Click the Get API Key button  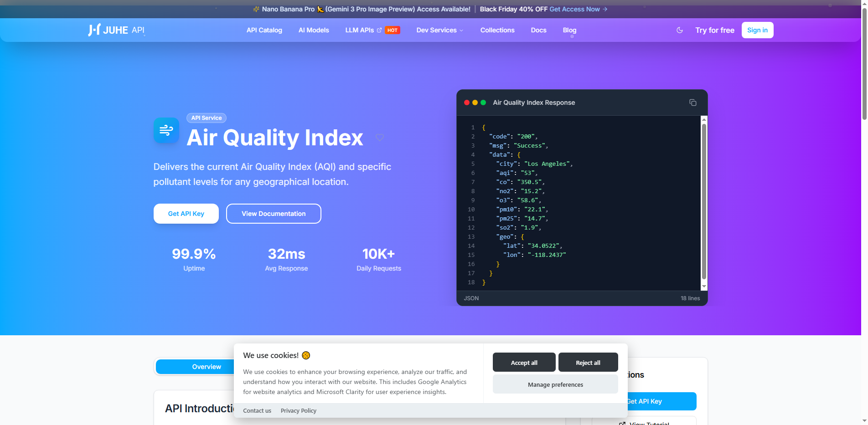[x=186, y=213]
